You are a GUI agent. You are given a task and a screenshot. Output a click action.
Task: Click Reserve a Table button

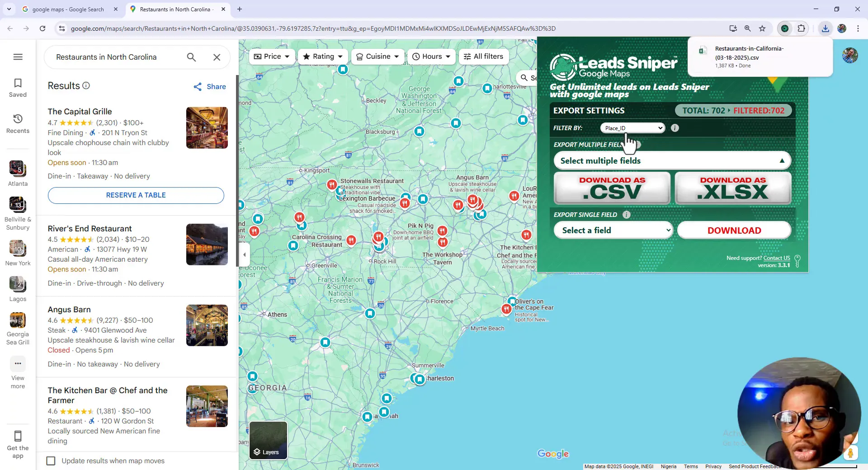tap(136, 195)
